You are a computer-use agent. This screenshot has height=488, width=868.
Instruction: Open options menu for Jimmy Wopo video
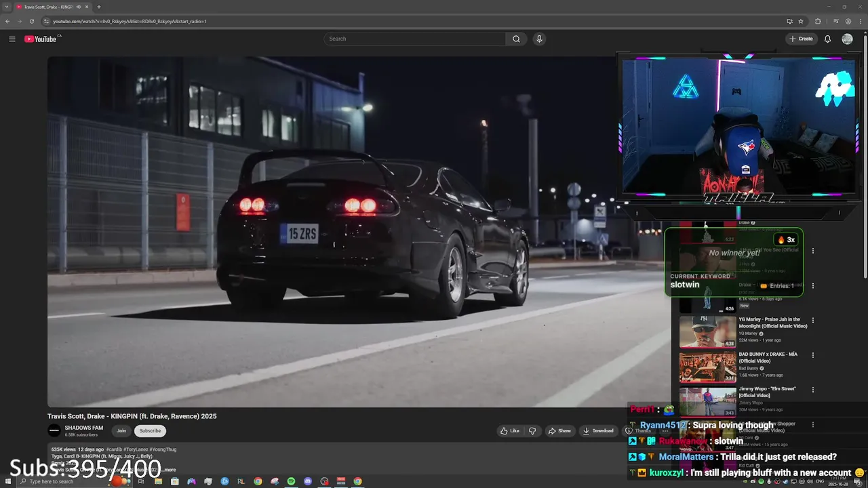click(813, 390)
